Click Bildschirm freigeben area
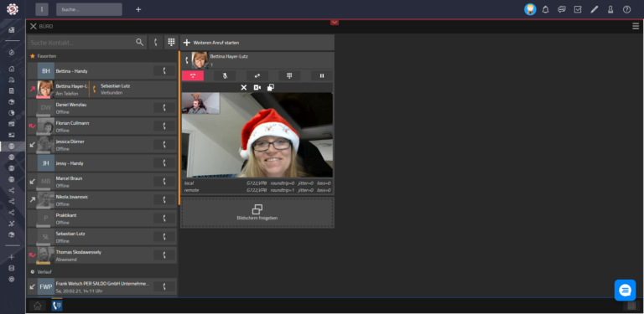644x314 pixels. (x=257, y=213)
